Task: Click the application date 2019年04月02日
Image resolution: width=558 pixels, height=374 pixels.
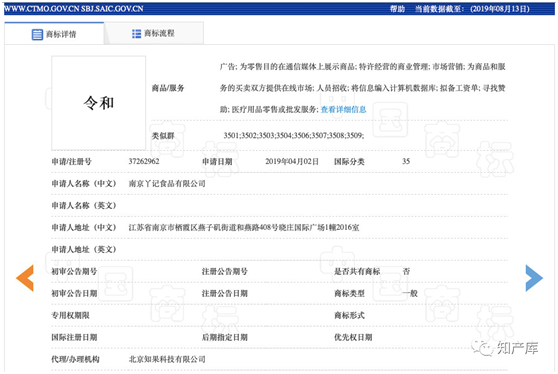Action: (x=292, y=162)
